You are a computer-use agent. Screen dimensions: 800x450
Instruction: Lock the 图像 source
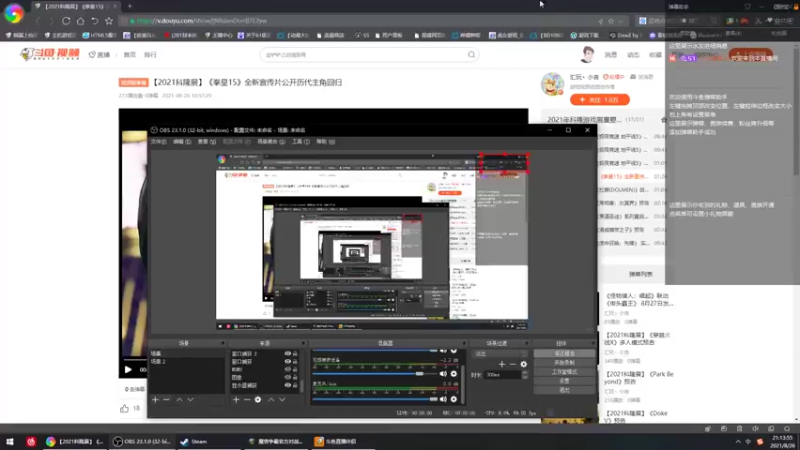295,378
